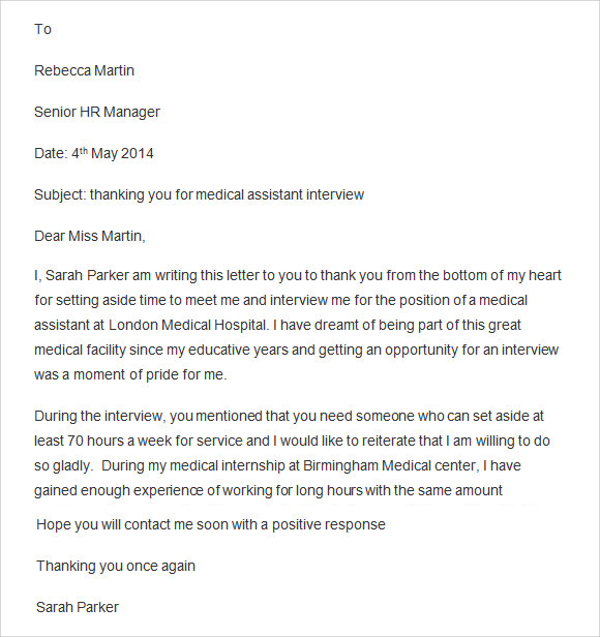The width and height of the screenshot is (600, 637).
Task: Click the Subject line about medical assistant interview
Action: 199,195
